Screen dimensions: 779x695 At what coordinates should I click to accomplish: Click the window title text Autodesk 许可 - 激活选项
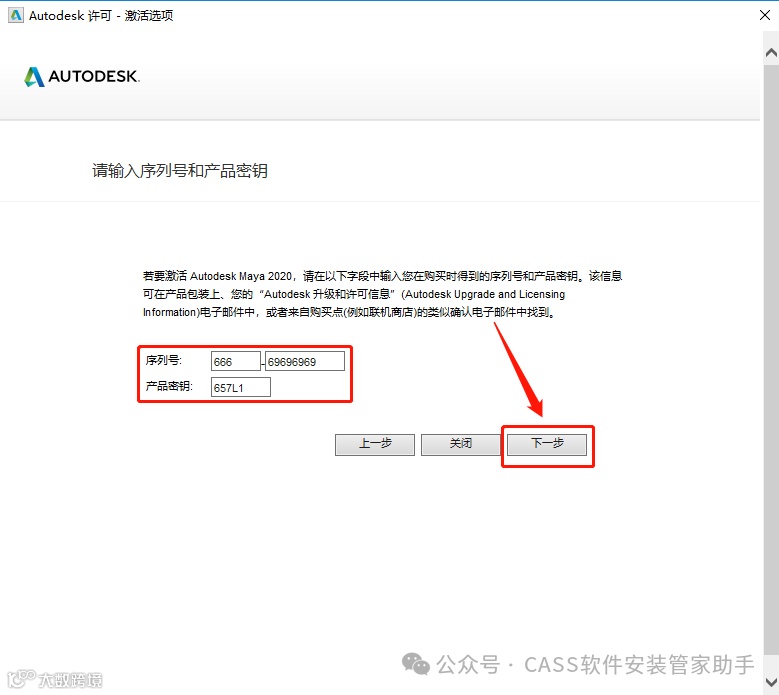(x=101, y=16)
